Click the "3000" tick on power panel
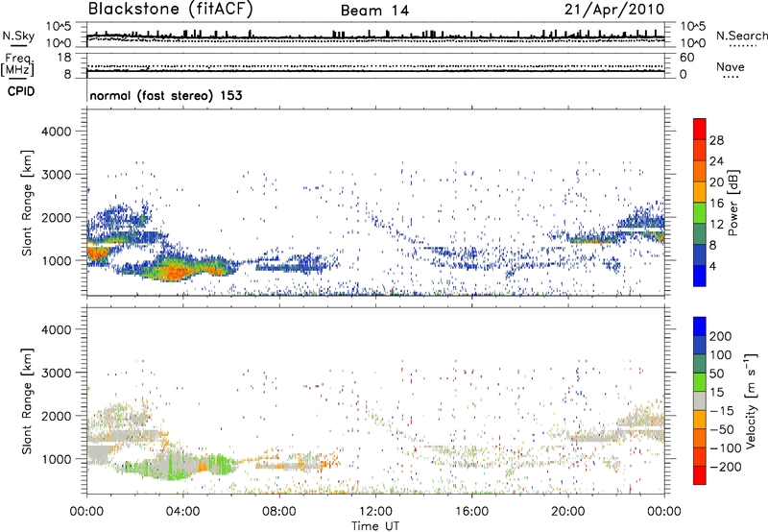The image size is (768, 532). pos(56,175)
